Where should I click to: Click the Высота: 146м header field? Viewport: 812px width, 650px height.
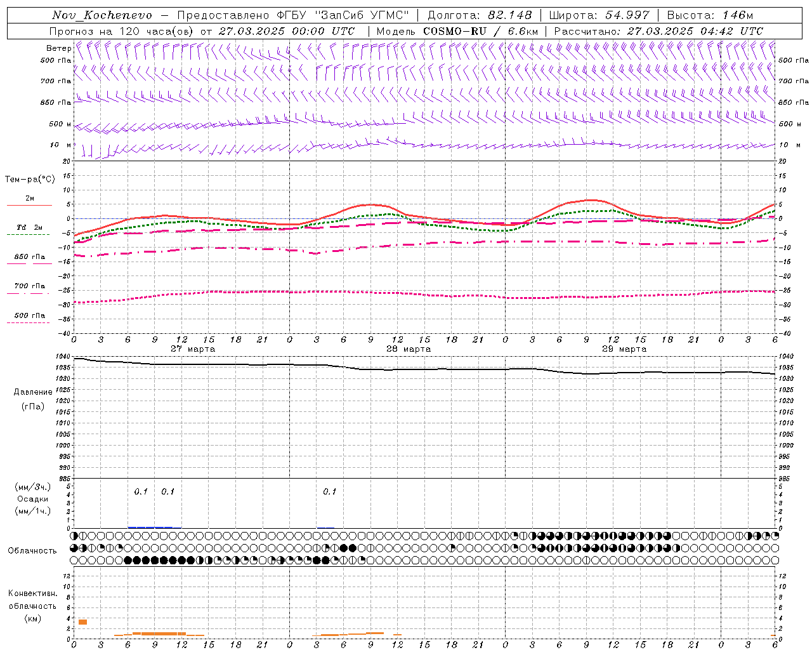(x=710, y=15)
